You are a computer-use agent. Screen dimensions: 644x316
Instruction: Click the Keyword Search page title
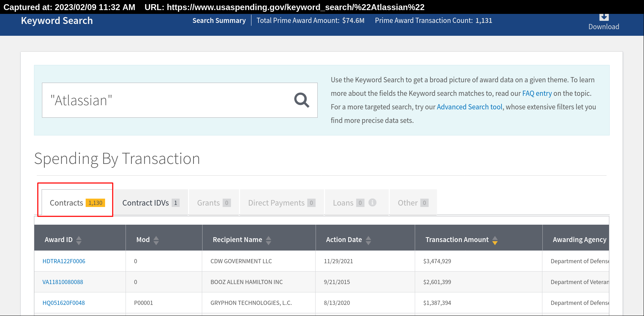click(x=57, y=21)
